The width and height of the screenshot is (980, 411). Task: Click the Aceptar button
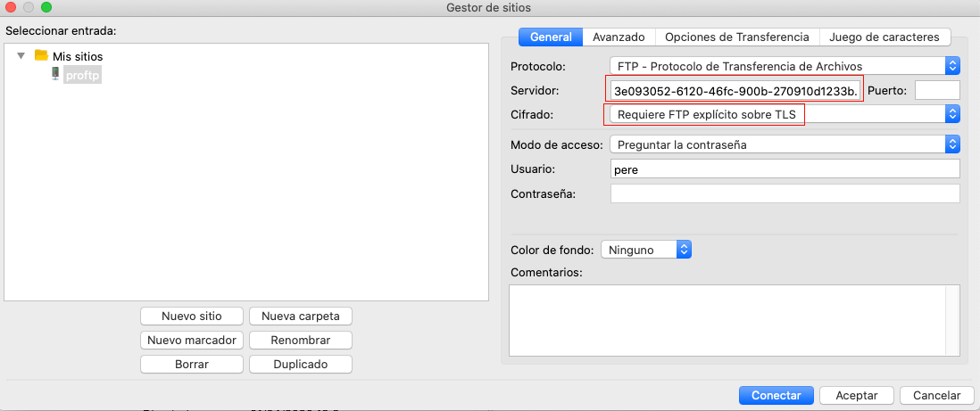click(x=857, y=395)
